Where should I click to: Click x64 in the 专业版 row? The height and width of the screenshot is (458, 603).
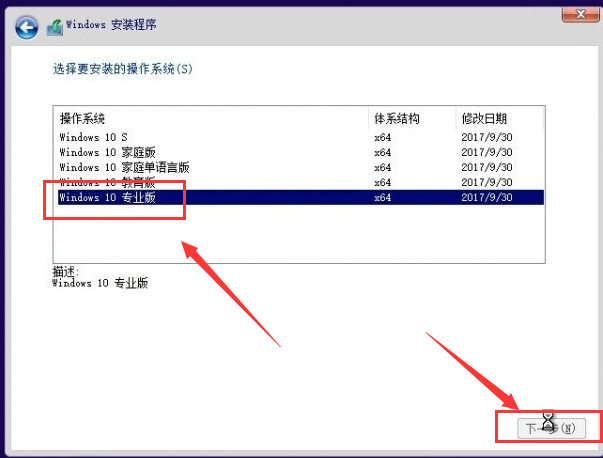382,198
